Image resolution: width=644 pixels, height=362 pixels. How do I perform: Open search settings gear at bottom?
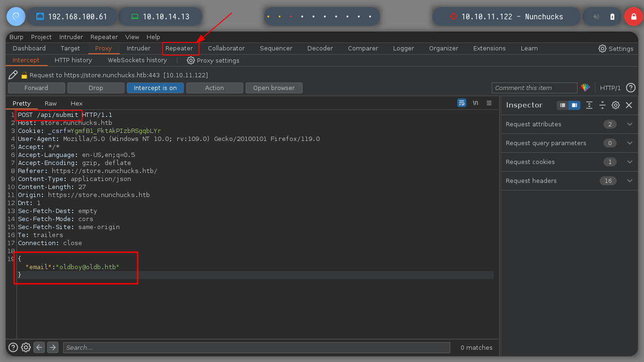click(26, 347)
